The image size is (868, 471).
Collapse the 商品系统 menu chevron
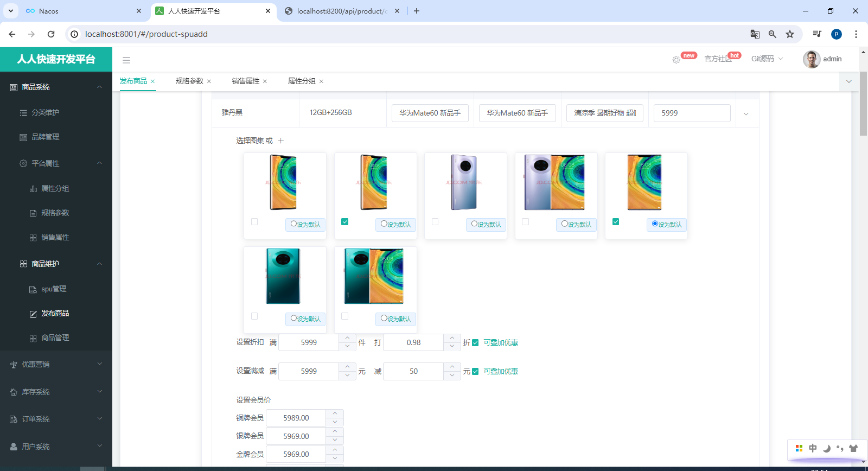point(99,87)
